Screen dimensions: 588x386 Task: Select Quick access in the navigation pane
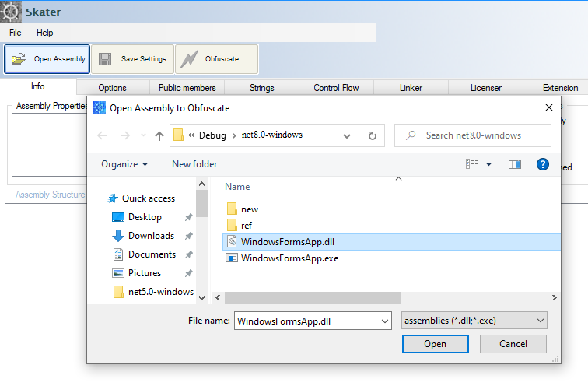point(142,198)
